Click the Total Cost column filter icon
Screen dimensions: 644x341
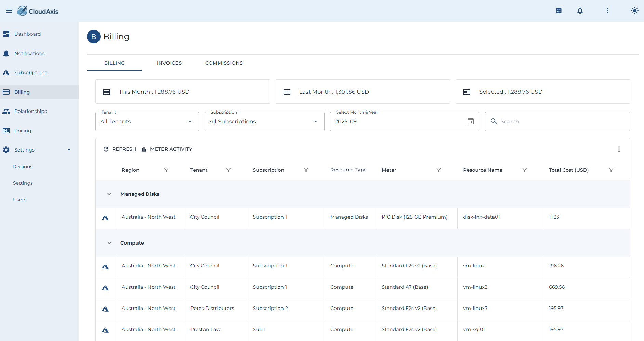coord(611,170)
